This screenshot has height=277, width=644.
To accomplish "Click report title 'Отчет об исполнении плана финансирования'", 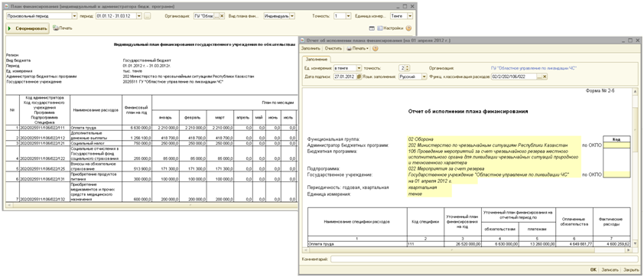I will [x=468, y=112].
